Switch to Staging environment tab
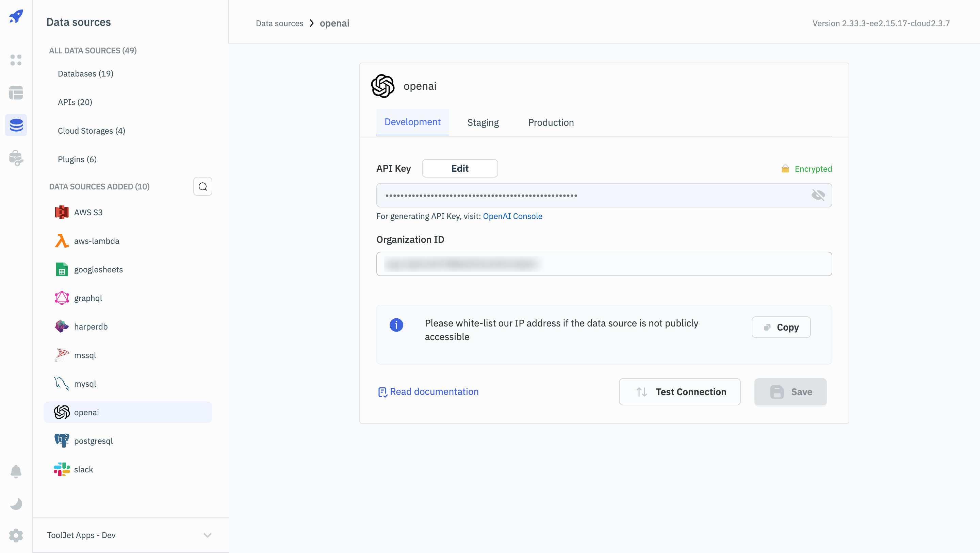 pos(483,122)
